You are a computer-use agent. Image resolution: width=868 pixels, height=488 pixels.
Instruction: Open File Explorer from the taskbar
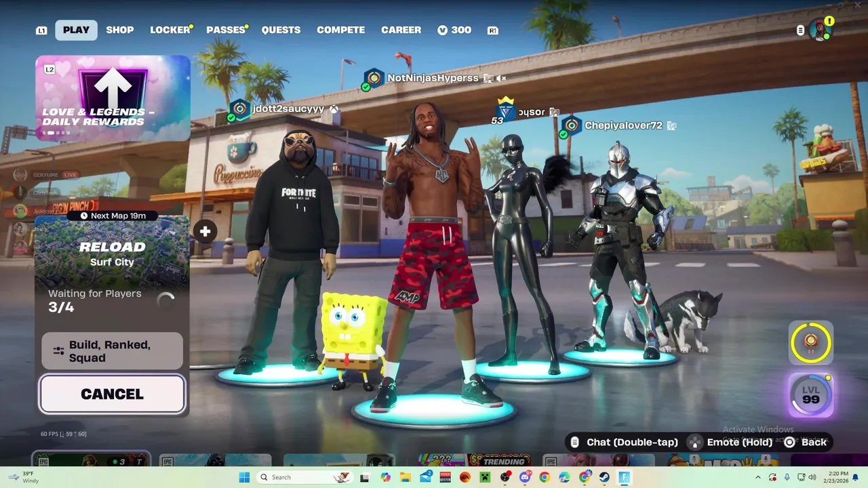pos(406,477)
